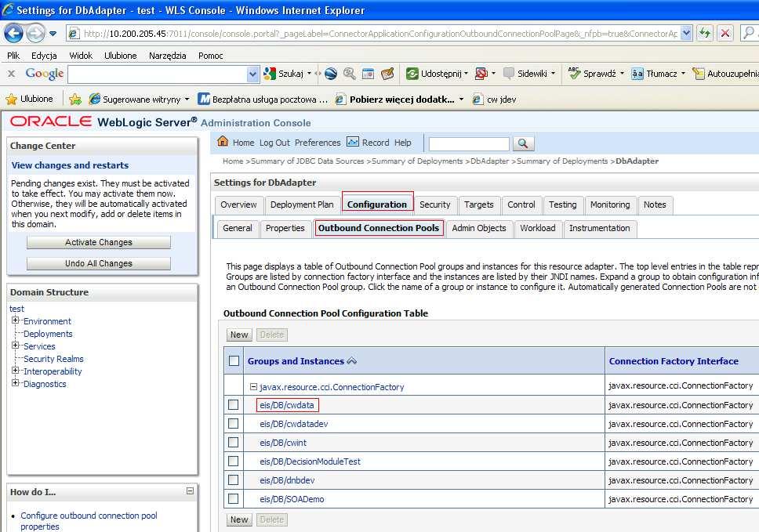Screen dimensions: 759x532
Task: Click the Google toolbar blue globe icon
Action: coord(331,74)
